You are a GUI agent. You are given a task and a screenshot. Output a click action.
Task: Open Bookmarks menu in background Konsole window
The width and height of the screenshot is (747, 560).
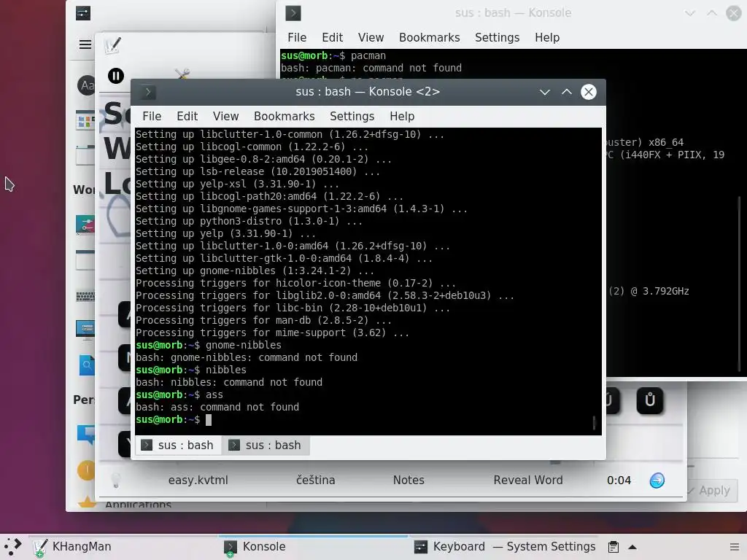[429, 38]
